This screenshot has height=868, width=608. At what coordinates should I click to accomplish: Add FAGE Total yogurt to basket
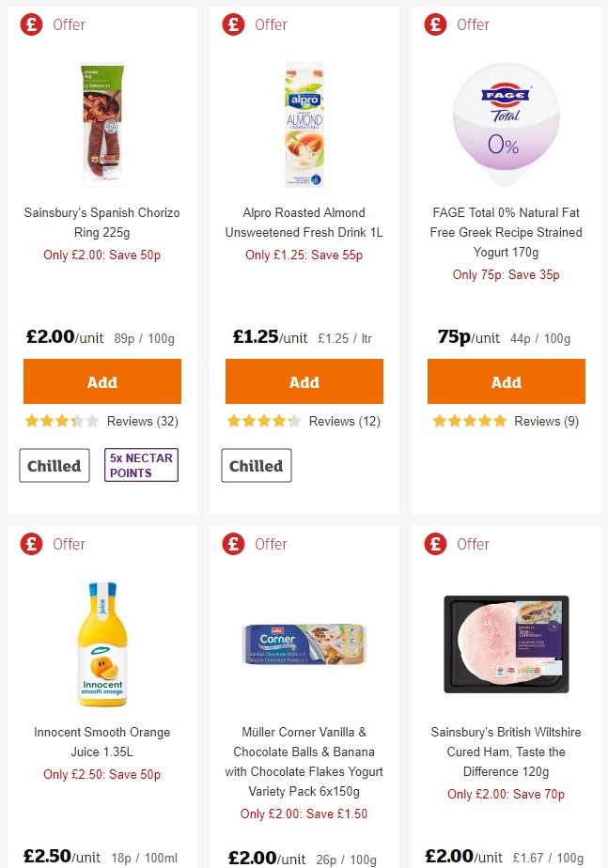(x=506, y=381)
